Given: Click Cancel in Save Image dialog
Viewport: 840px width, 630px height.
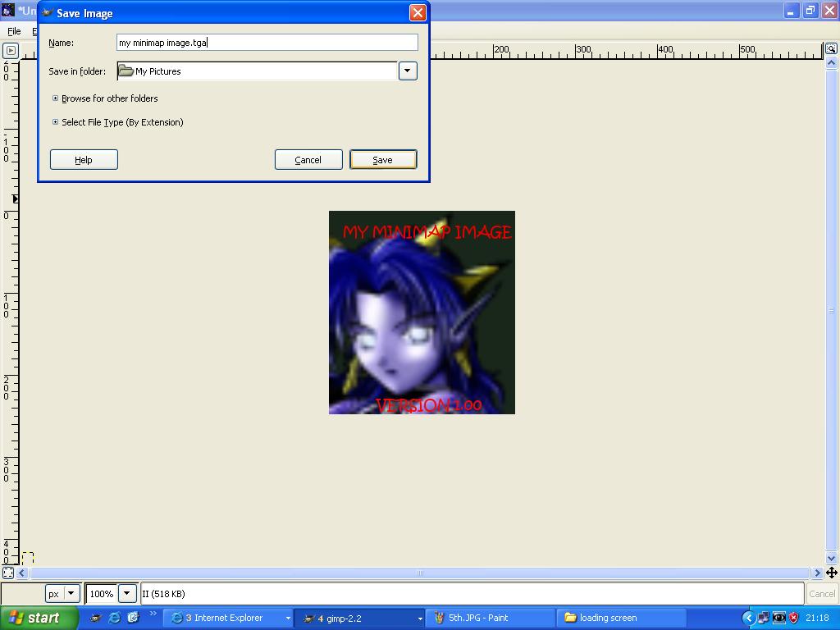Looking at the screenshot, I should 308,160.
